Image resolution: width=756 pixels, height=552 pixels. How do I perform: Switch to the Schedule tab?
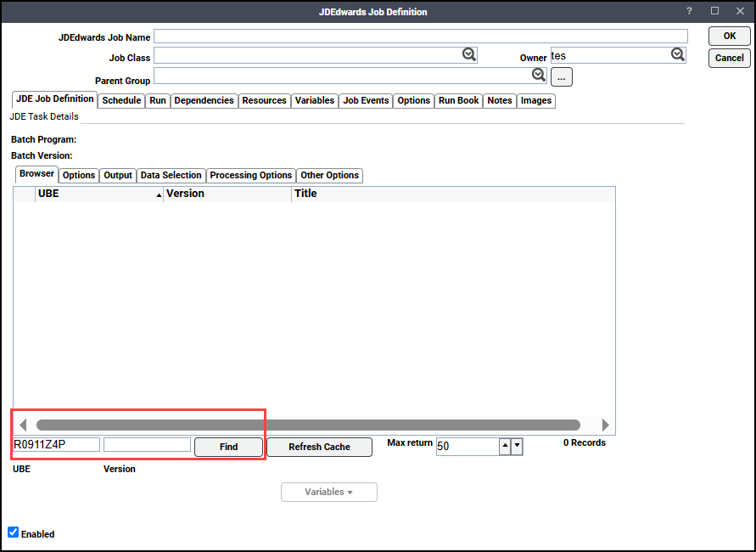(121, 100)
